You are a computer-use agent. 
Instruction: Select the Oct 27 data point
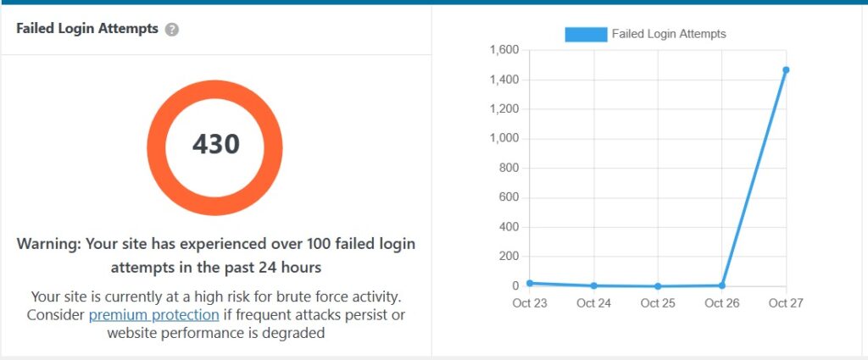pos(786,70)
